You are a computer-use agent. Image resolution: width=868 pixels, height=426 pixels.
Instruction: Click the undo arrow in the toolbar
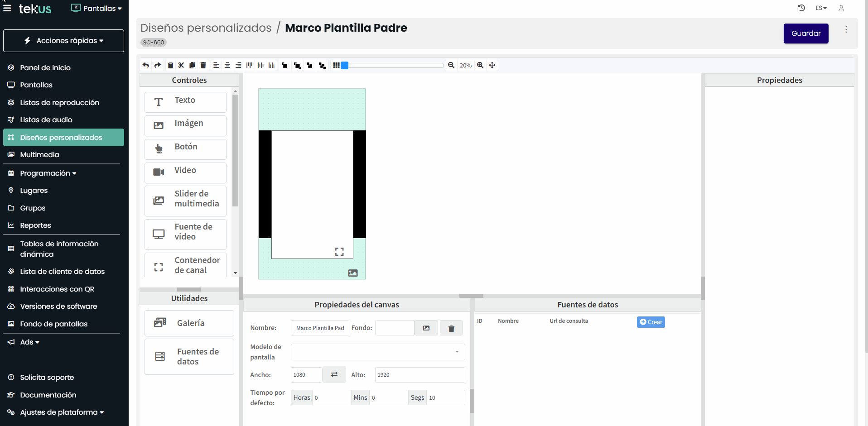(x=145, y=65)
